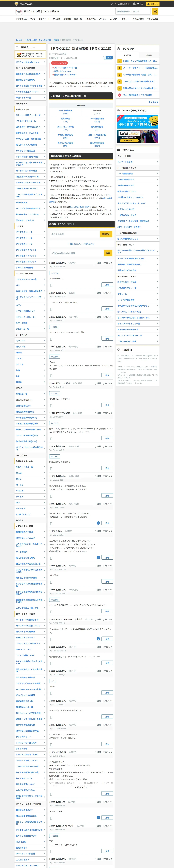Screen dimensions: 174x868
Task: Click the yellow 検索 button
Action: tap(108, 253)
